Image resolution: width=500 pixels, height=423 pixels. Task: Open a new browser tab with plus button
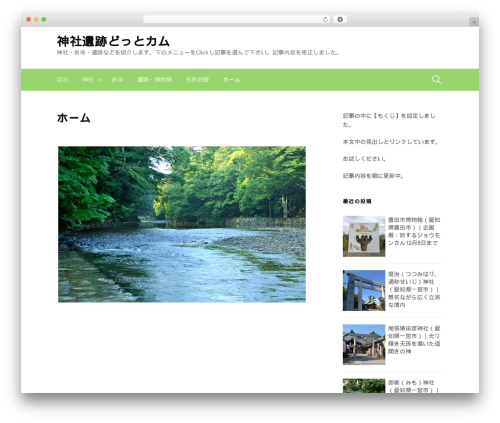(474, 22)
